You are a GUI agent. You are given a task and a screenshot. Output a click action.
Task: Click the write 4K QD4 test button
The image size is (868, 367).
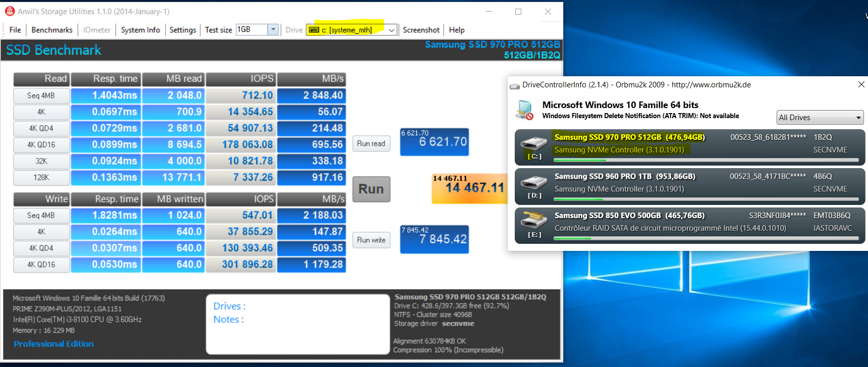click(x=41, y=248)
